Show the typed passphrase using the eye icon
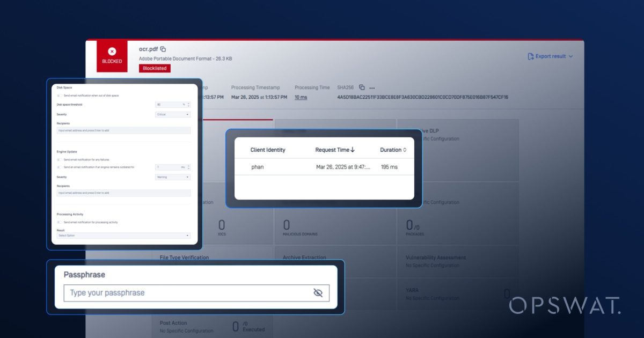 click(x=317, y=292)
